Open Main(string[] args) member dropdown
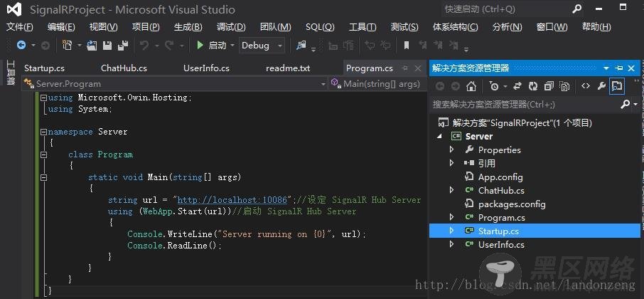 point(378,84)
